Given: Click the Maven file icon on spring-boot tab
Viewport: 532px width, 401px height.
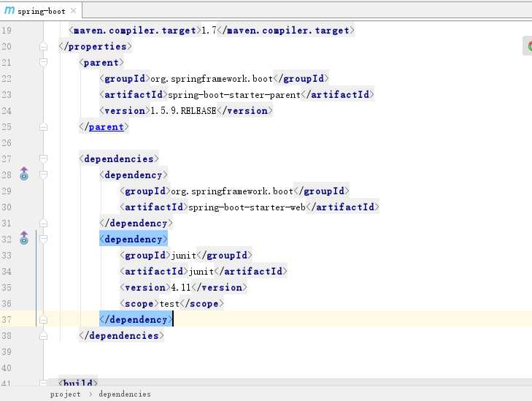Looking at the screenshot, I should 9,10.
